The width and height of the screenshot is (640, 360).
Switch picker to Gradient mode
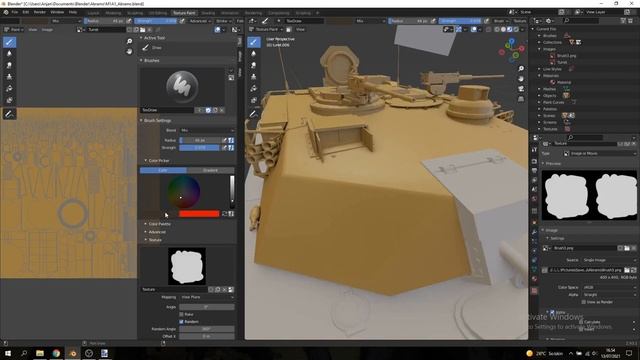[211, 170]
